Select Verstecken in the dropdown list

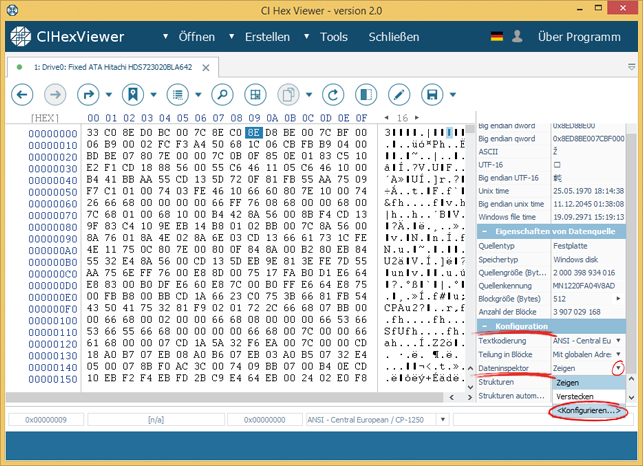click(x=588, y=397)
